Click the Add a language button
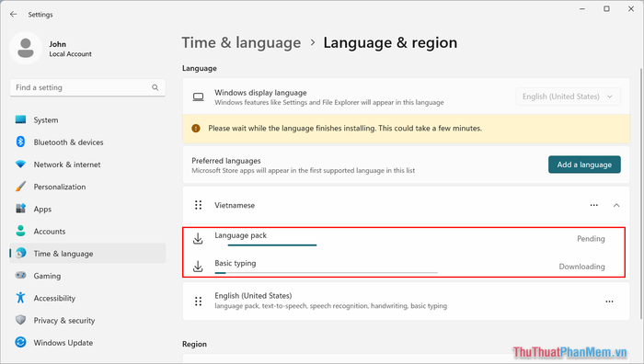644x364 pixels. [584, 165]
